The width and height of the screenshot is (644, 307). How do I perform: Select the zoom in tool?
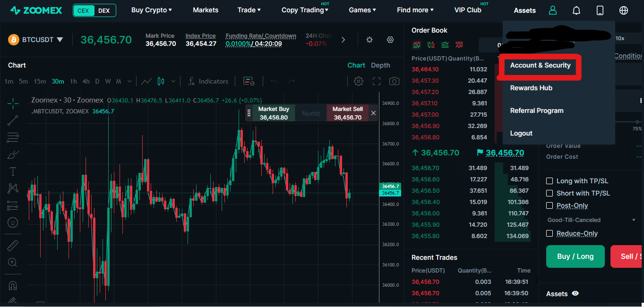coord(13,262)
